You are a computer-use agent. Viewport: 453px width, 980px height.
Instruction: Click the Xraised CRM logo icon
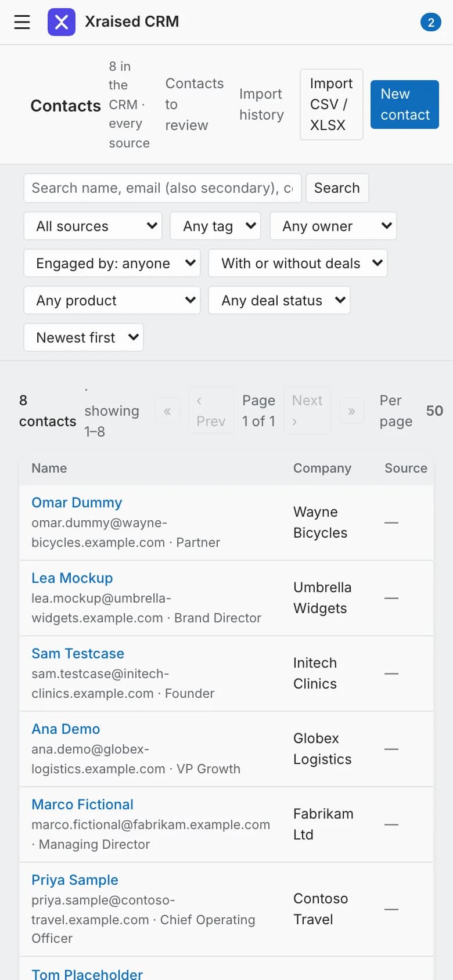tap(62, 22)
